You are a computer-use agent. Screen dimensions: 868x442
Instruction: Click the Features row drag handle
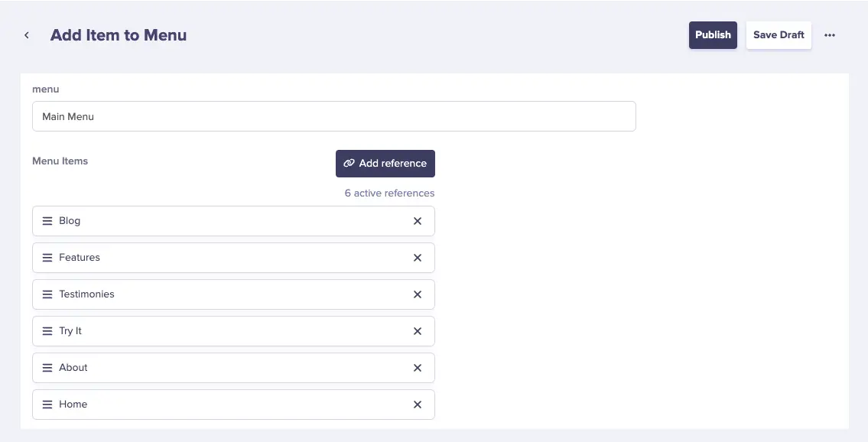click(x=47, y=258)
